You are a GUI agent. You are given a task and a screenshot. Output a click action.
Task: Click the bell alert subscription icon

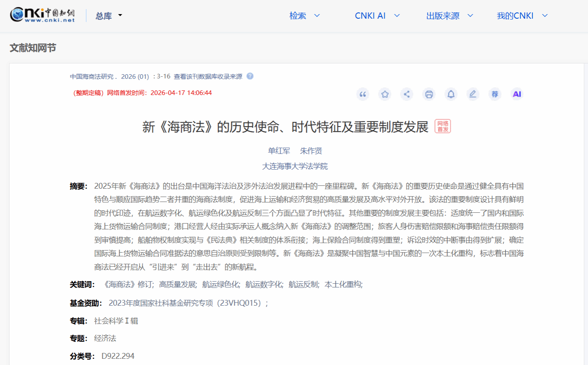coord(451,94)
